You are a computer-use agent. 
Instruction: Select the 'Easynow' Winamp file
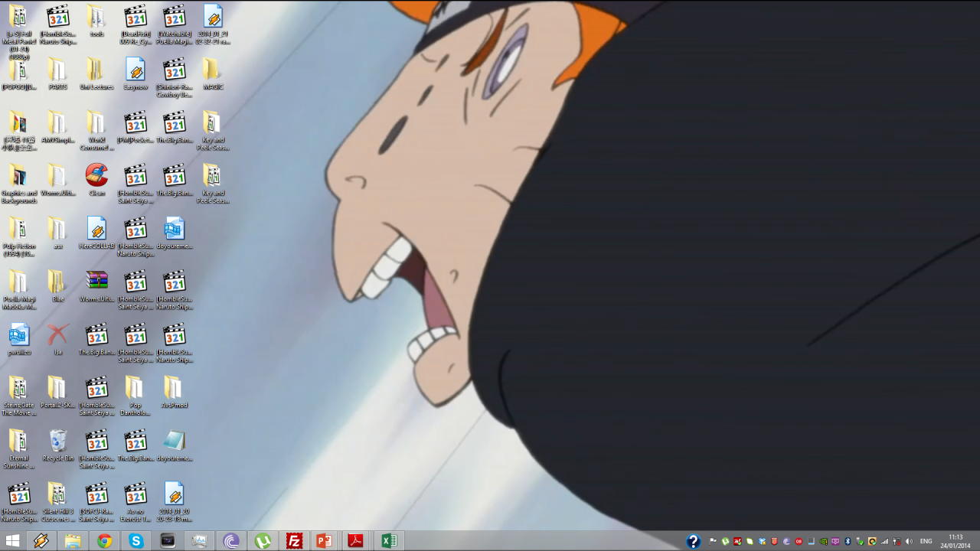pyautogui.click(x=136, y=74)
